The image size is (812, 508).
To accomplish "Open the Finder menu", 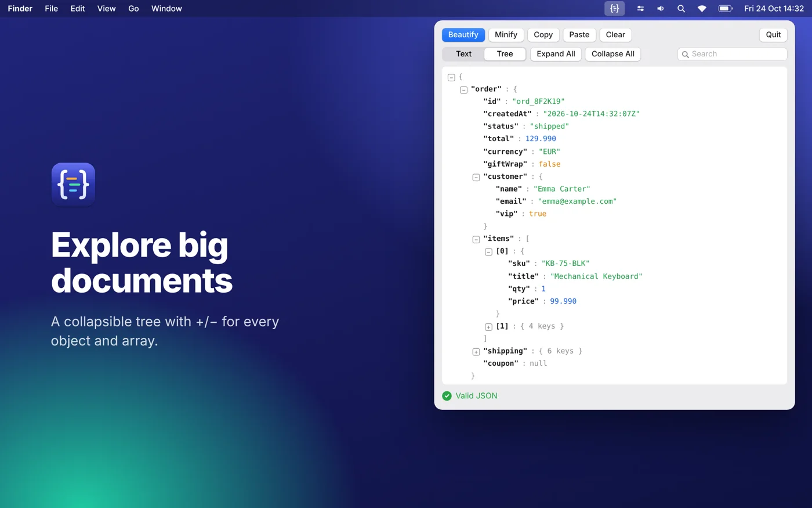I will click(x=20, y=9).
